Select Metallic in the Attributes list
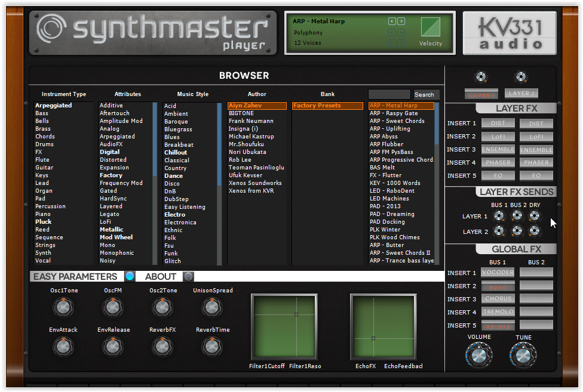Screen dimensions: 583x392 tap(112, 229)
